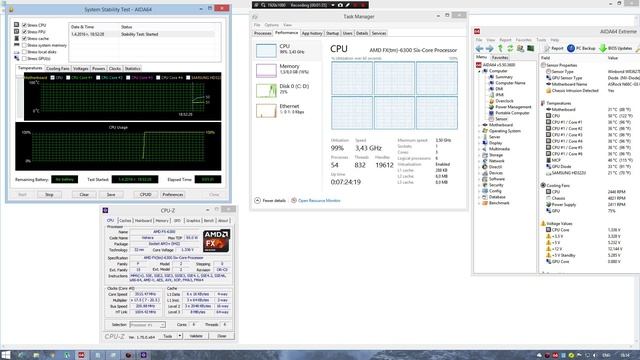Screen dimensions: 640x360
Task: Switch to Cooling Fans tab
Action: (x=58, y=69)
